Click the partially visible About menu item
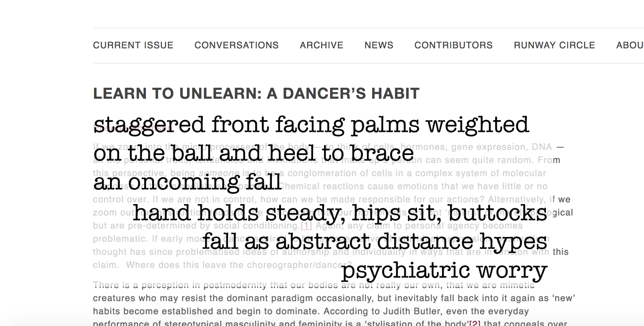Screen dimensions: 644x326 (x=630, y=45)
